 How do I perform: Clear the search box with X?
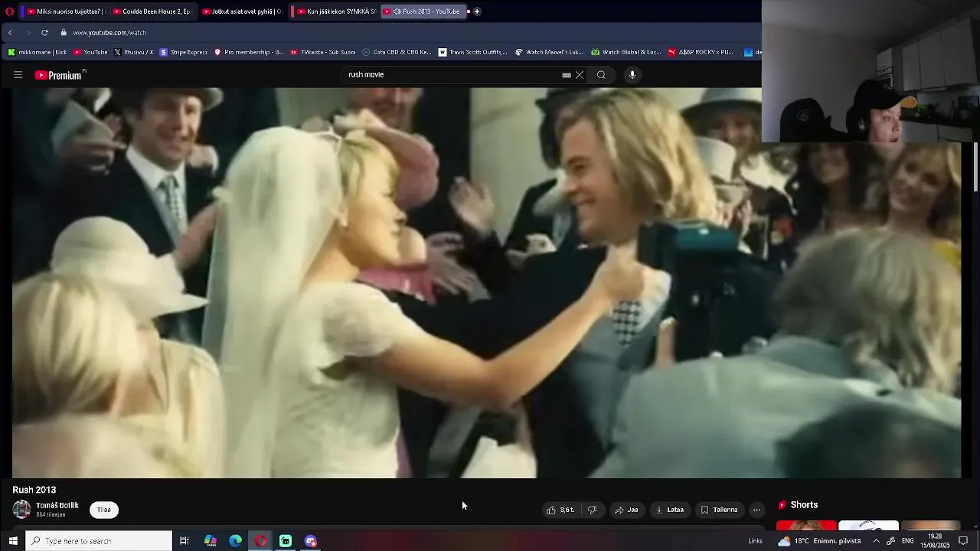click(580, 75)
